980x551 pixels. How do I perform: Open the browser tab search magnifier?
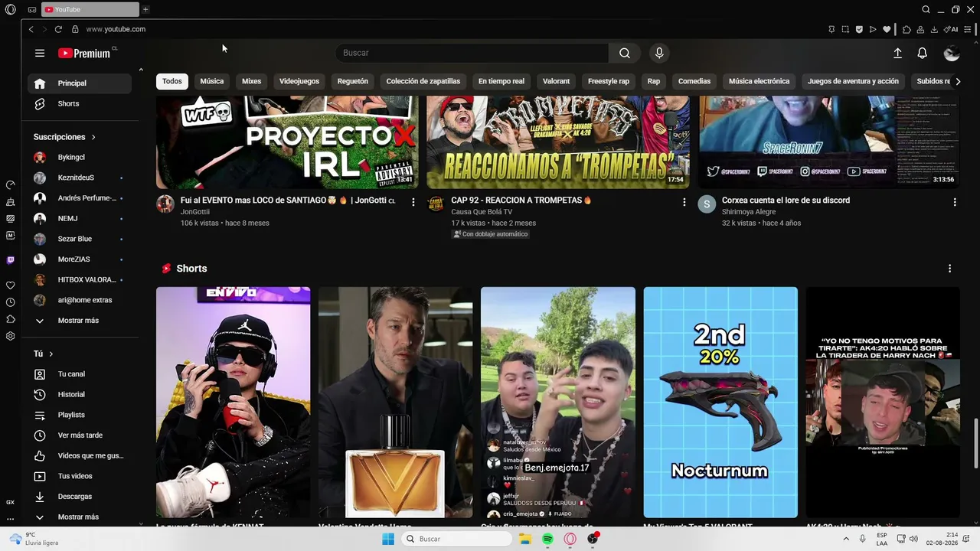point(926,10)
